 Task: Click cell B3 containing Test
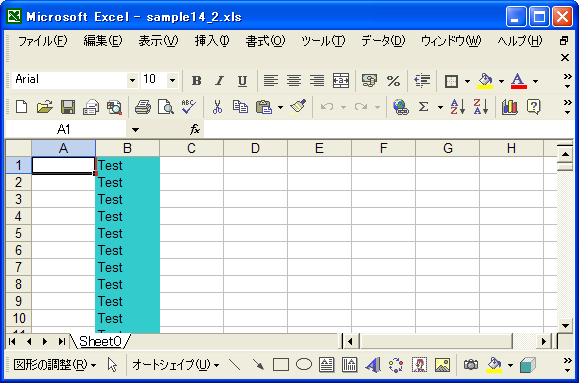(x=127, y=199)
